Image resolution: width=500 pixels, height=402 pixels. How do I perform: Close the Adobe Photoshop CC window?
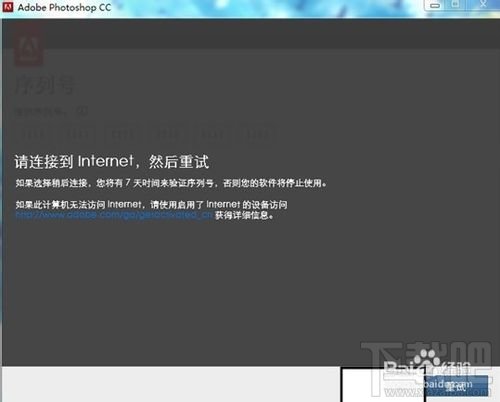[483, 5]
